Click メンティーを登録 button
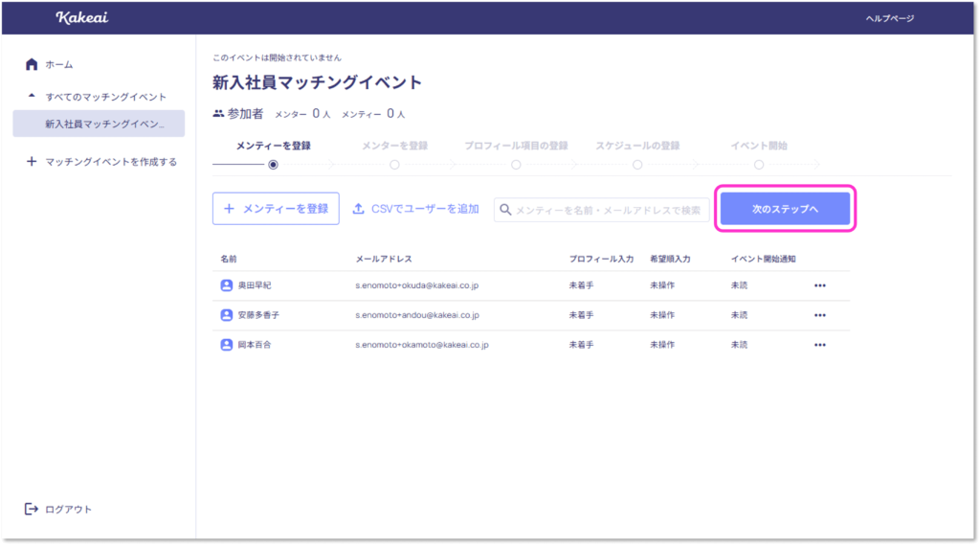Viewport: 980px width, 545px height. 276,209
